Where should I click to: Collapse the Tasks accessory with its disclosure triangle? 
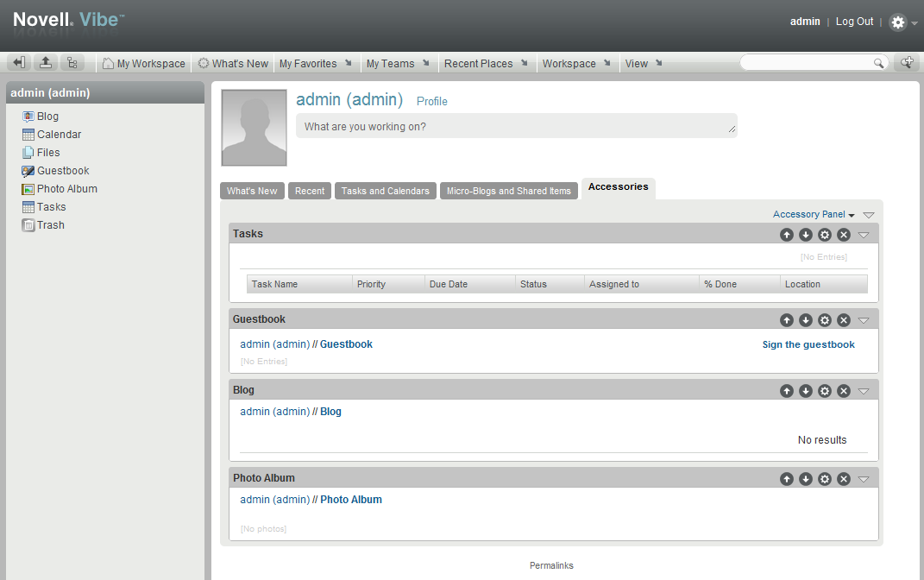click(x=864, y=234)
